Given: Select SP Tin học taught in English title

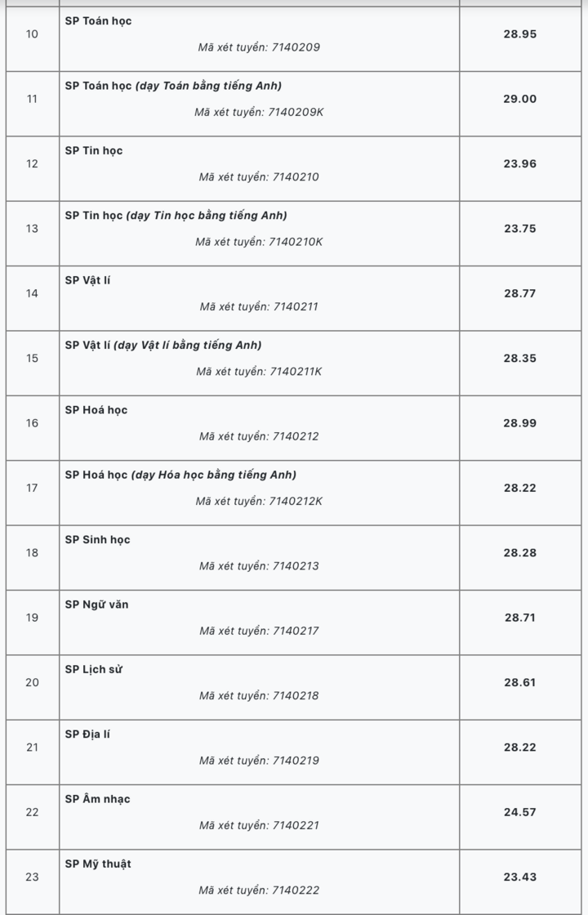Looking at the screenshot, I should [x=176, y=216].
